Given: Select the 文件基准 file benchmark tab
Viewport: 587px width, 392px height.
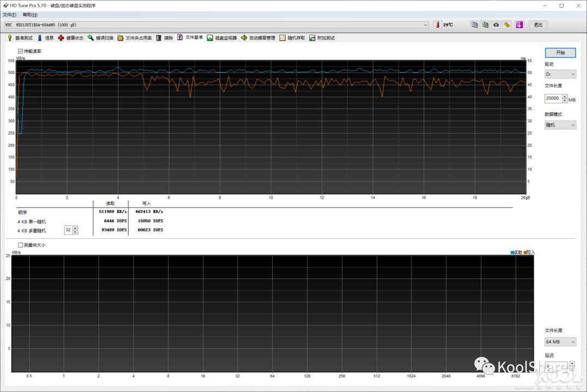Looking at the screenshot, I should [x=190, y=37].
